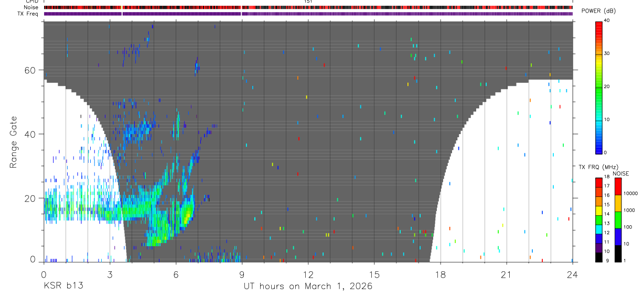644x297 pixels.
Task: Click the "3" tick on the UT hours axis
Action: pyautogui.click(x=110, y=274)
